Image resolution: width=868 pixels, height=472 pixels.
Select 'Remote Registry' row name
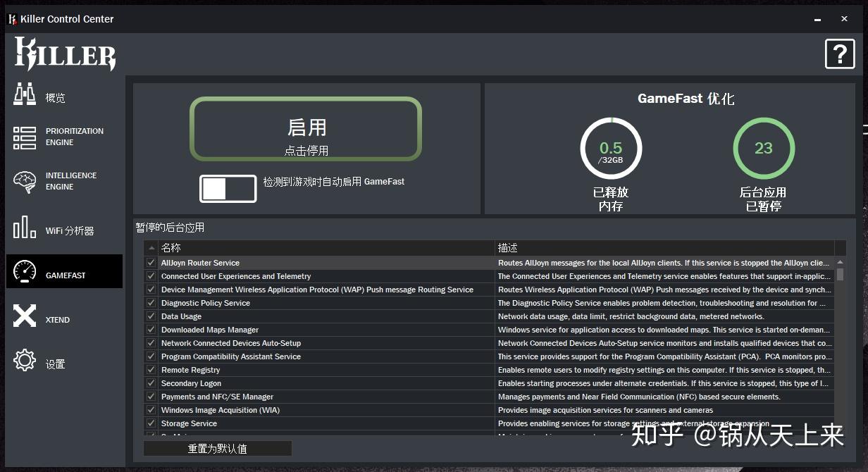191,370
